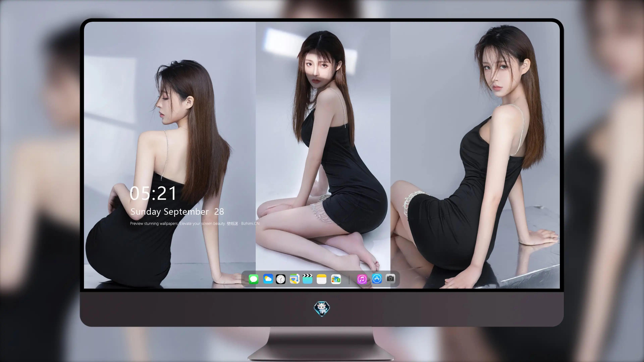
Task: Launch the Weather app from the dock
Action: click(268, 279)
